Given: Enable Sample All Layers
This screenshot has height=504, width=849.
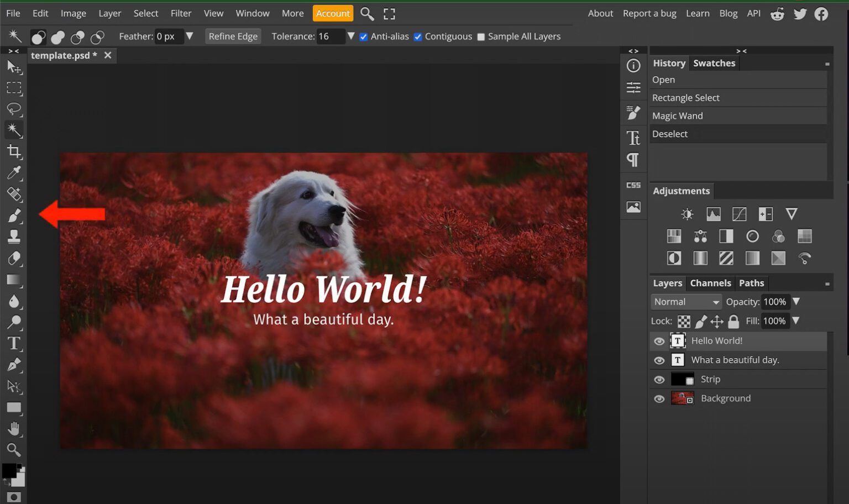Looking at the screenshot, I should [481, 36].
